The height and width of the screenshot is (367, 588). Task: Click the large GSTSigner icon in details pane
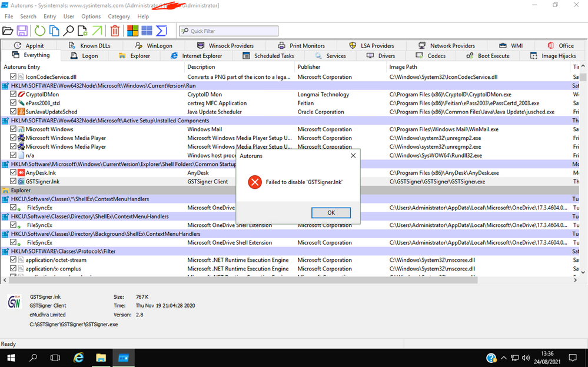14,301
